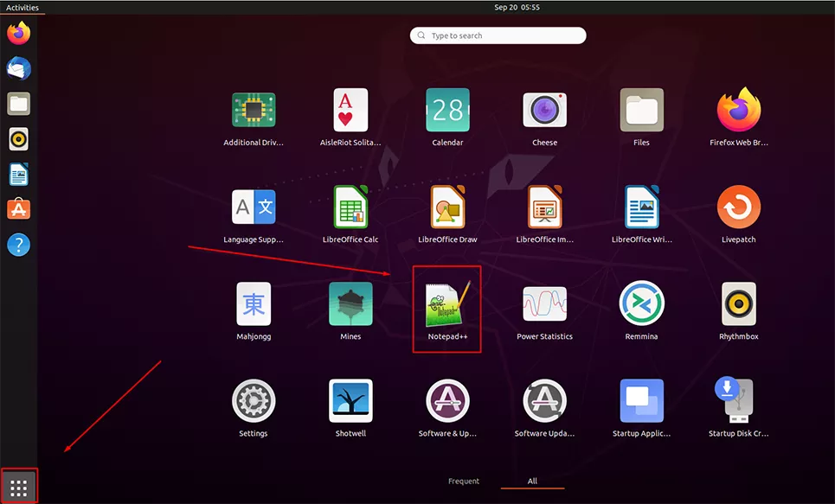Launch Startup Disk Creator
This screenshot has width=835, height=504.
tap(735, 401)
